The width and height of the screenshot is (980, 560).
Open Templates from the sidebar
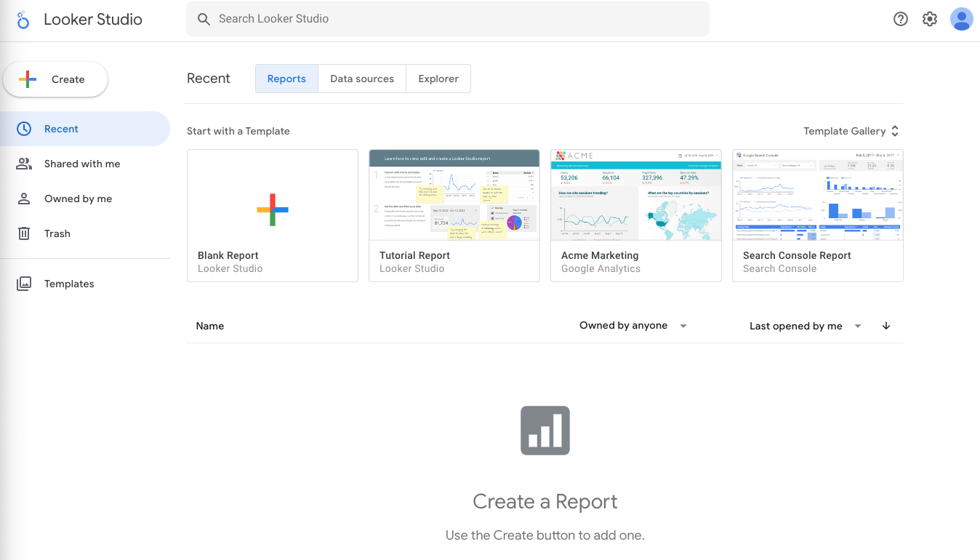click(85, 284)
